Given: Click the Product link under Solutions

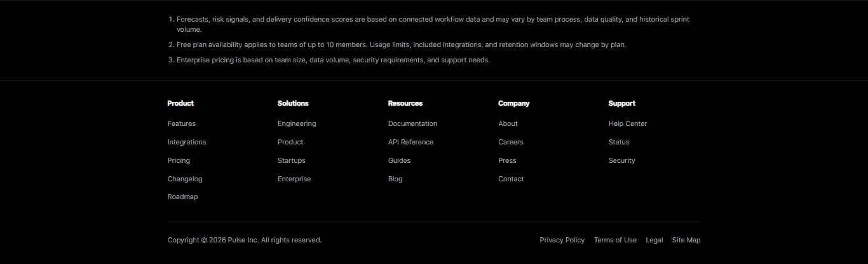Looking at the screenshot, I should (290, 142).
